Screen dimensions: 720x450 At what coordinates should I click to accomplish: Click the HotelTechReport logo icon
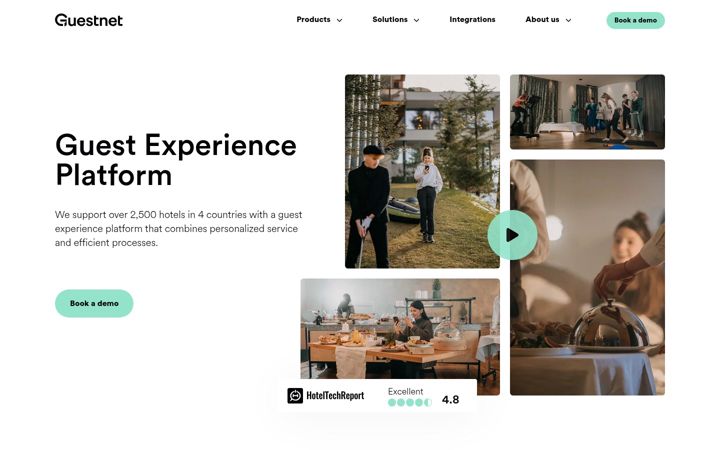point(295,395)
